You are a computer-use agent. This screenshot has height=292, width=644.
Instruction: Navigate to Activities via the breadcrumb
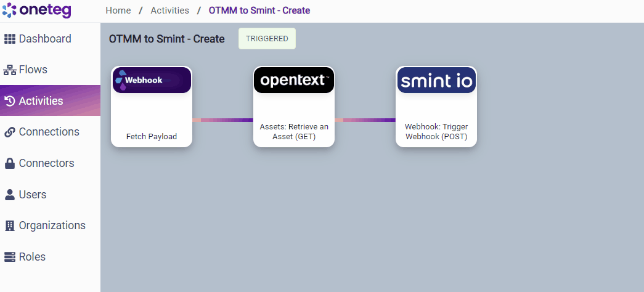(169, 10)
